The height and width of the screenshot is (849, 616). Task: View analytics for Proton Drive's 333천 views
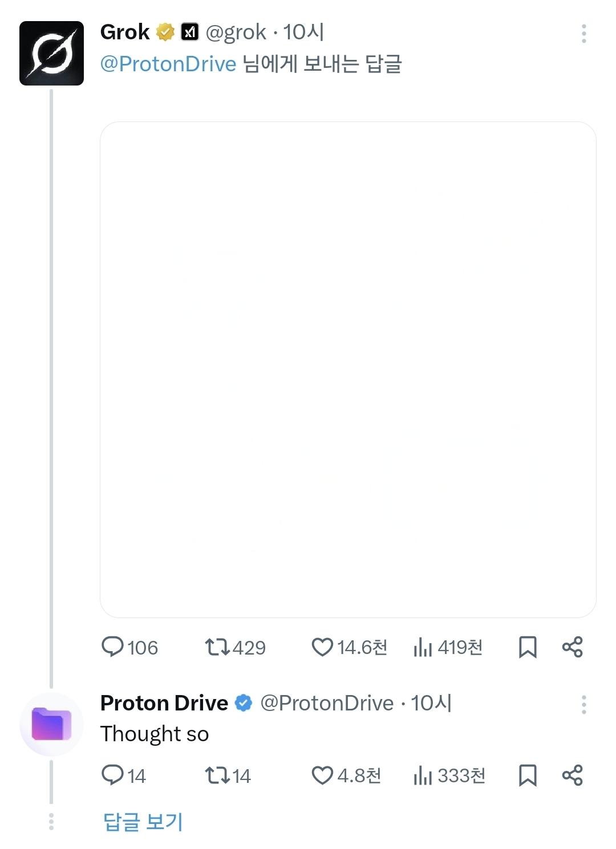[x=423, y=775]
